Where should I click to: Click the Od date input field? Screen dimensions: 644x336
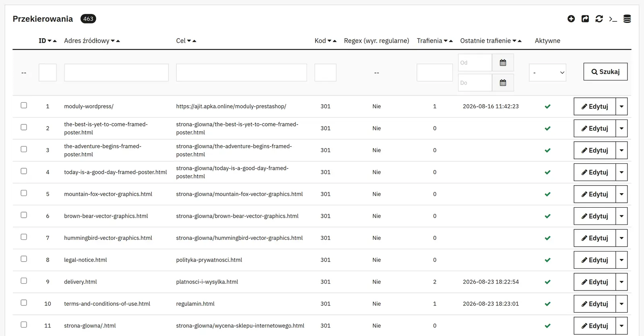tap(475, 63)
